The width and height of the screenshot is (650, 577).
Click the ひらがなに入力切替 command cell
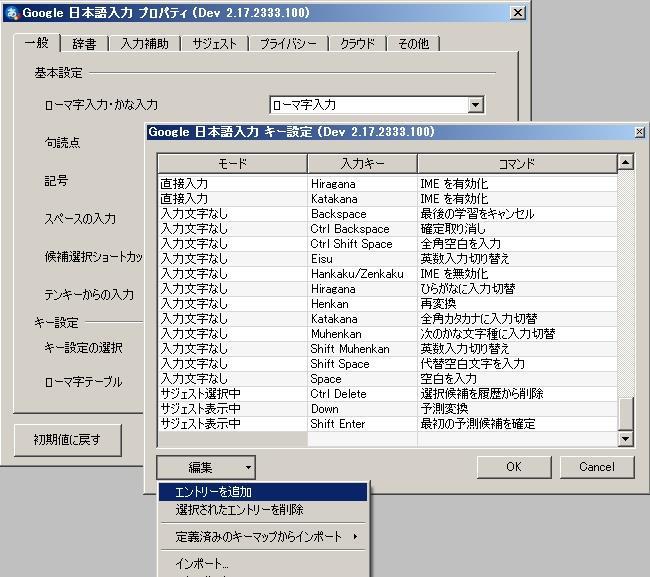tap(517, 288)
